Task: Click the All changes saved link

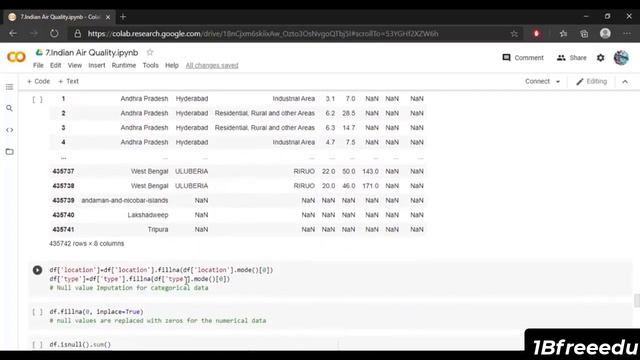Action: [x=212, y=65]
